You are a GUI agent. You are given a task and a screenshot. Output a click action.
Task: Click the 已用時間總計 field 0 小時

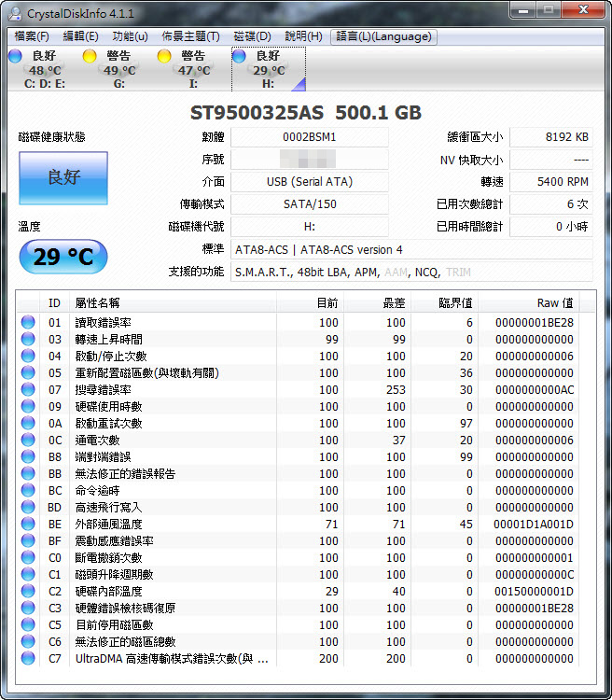point(551,227)
